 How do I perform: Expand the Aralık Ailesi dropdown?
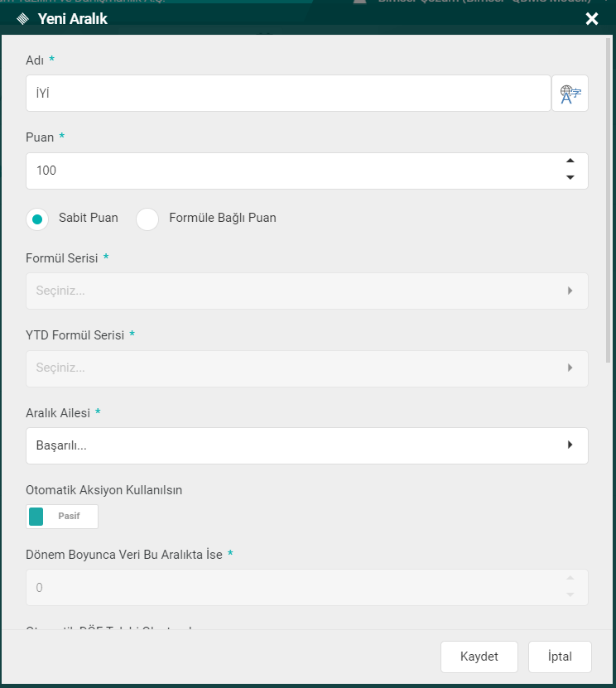tap(298, 445)
